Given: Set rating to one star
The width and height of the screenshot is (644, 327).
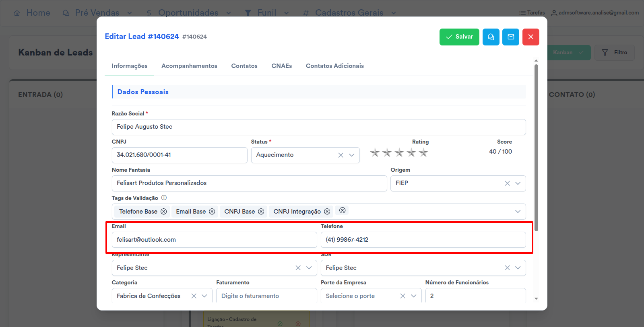Looking at the screenshot, I should 375,153.
